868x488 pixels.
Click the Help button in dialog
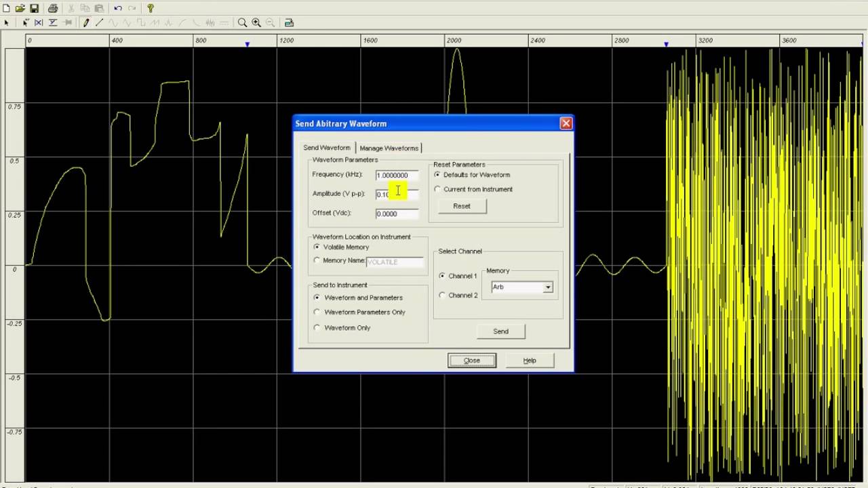point(530,361)
